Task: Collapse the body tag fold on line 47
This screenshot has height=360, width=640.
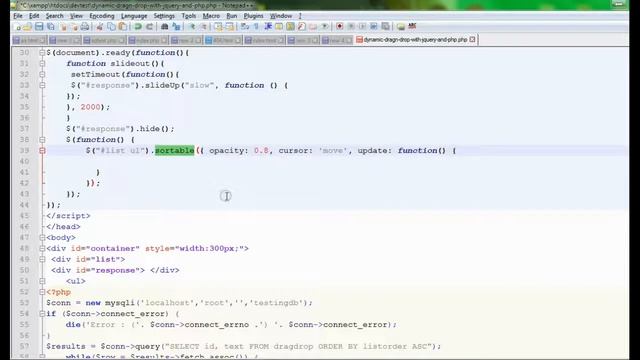Action: tap(42, 238)
